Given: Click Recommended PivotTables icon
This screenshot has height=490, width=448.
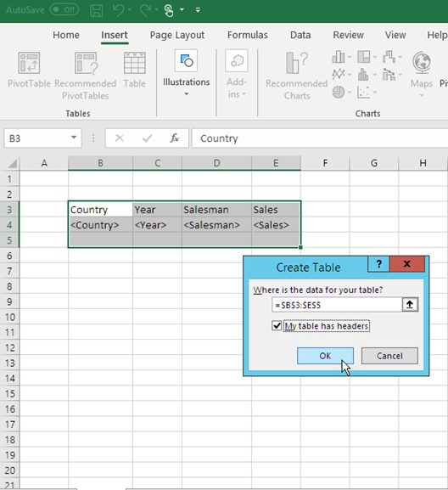Looking at the screenshot, I should click(86, 63).
